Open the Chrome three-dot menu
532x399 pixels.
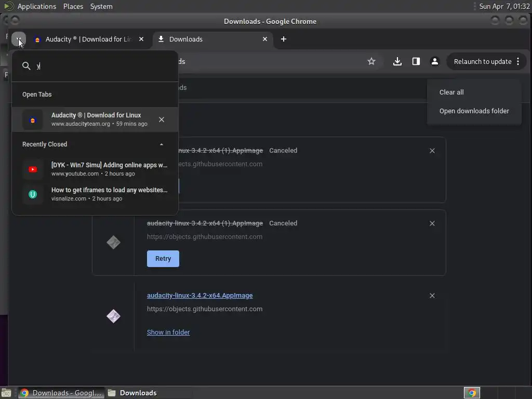[x=518, y=61]
